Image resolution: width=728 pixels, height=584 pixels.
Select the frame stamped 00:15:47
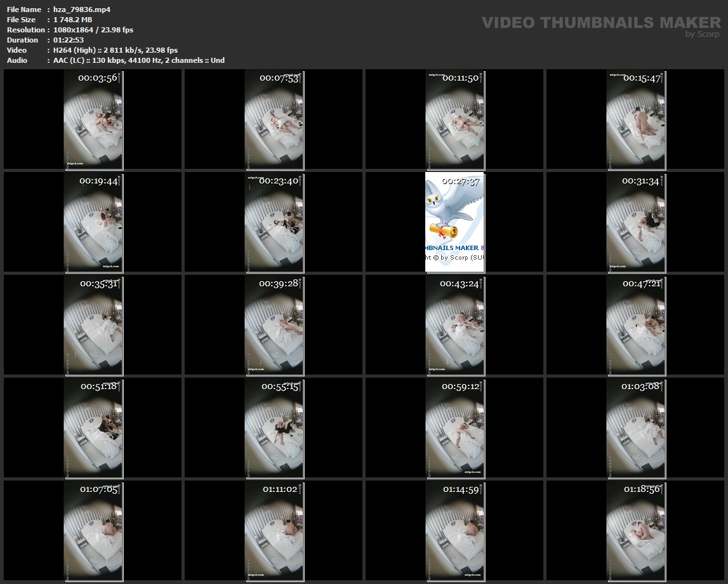click(x=635, y=119)
